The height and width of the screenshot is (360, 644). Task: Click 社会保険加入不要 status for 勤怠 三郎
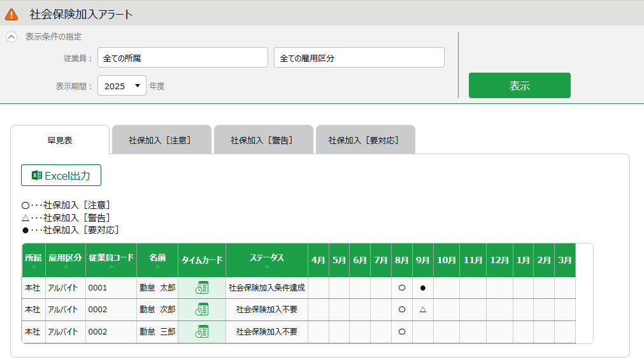267,331
